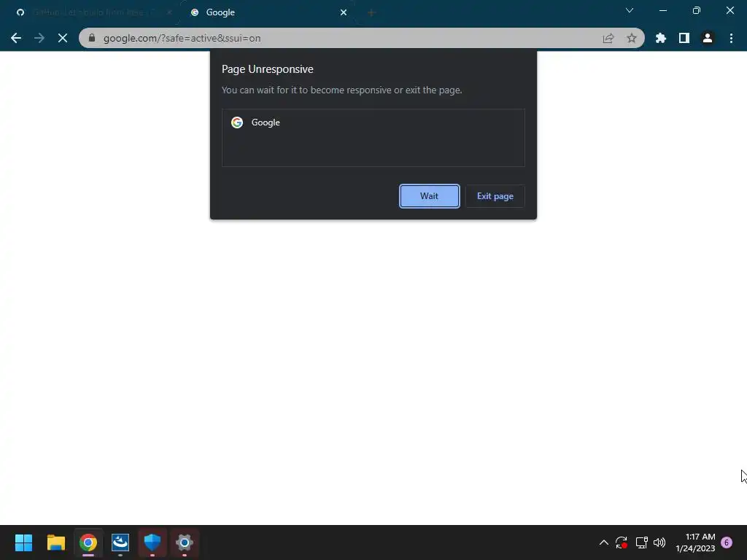Open a new tab with plus button
Viewport: 747px width, 560px height.
click(x=371, y=12)
